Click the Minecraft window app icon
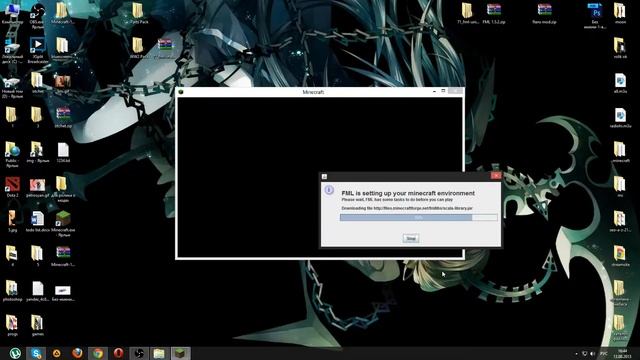 point(181,92)
